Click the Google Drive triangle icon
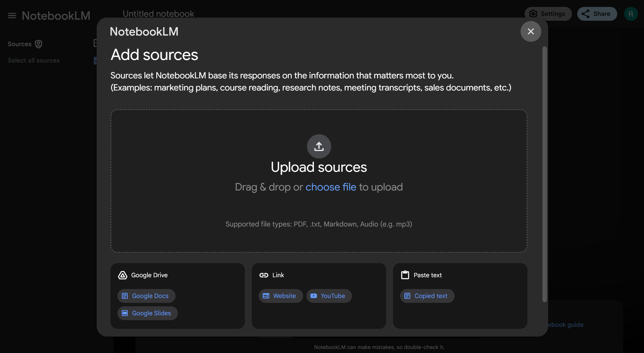Screen dimensions: 644x353 coord(123,275)
